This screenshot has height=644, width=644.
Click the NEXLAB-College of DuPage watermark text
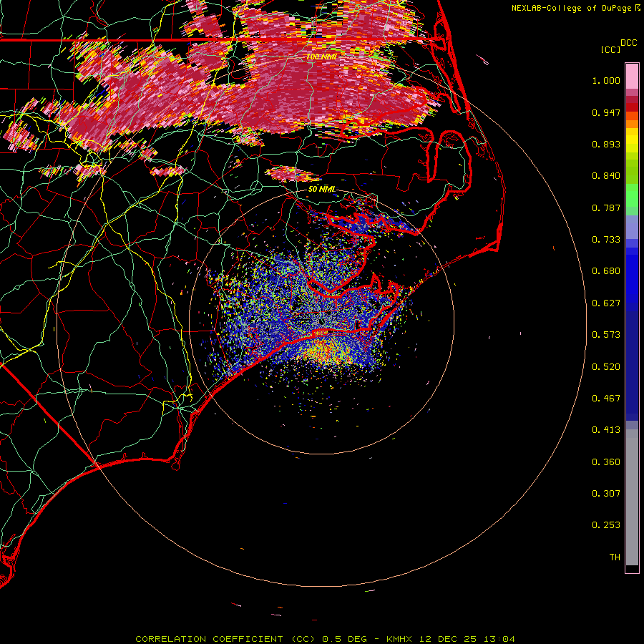(571, 8)
